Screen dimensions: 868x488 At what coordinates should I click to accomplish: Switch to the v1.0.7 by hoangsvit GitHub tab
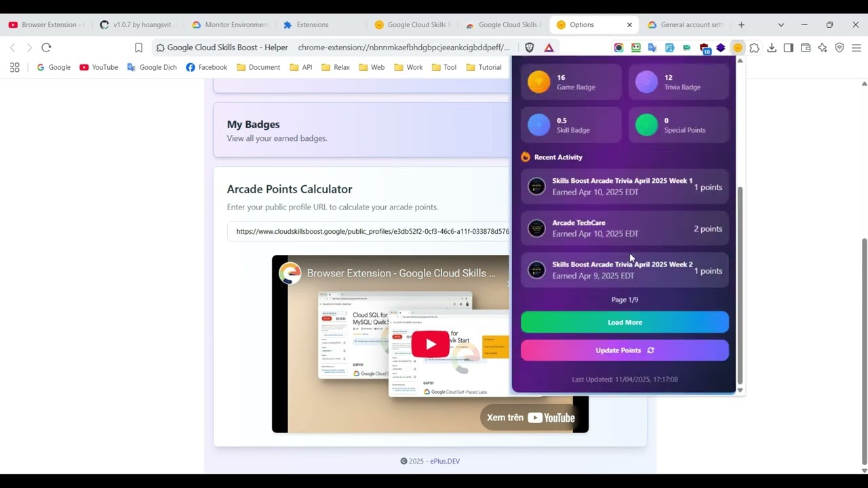coord(138,24)
